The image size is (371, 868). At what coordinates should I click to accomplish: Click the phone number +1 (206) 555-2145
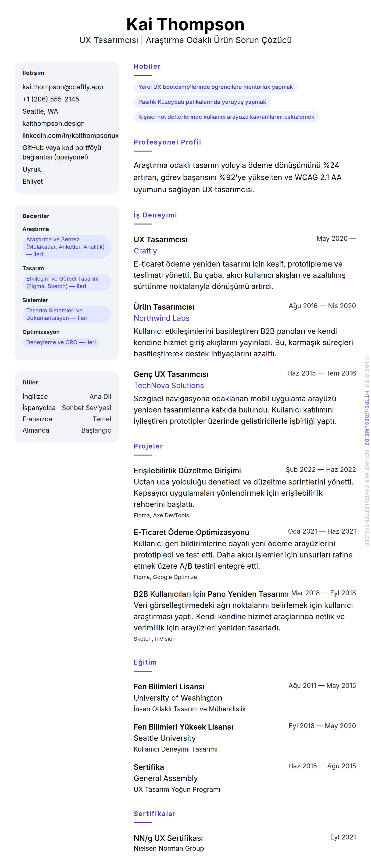51,99
